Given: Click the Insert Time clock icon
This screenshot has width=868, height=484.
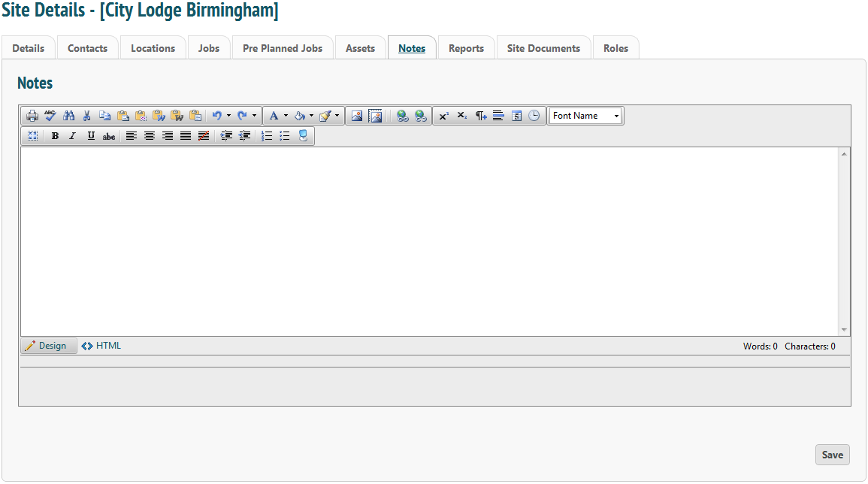Looking at the screenshot, I should coord(534,116).
